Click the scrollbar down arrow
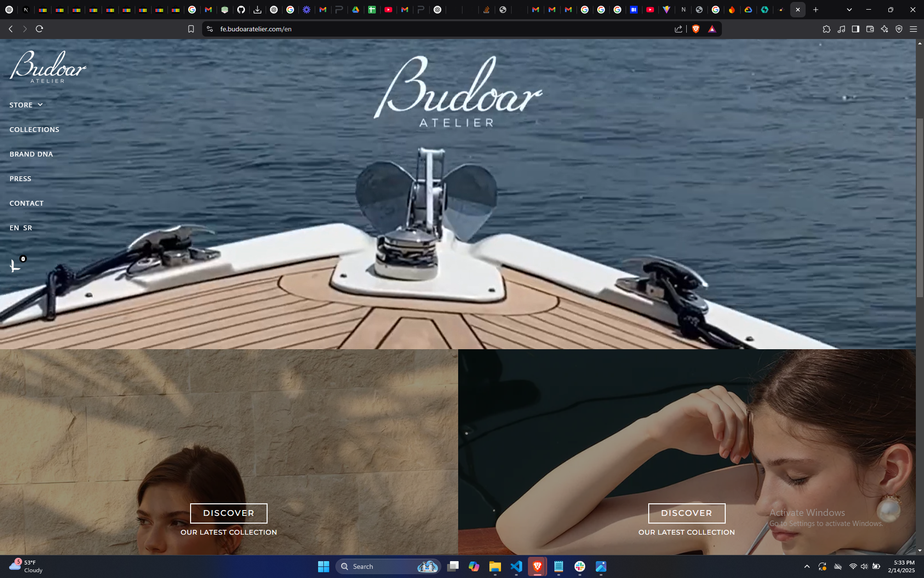 tap(920, 551)
